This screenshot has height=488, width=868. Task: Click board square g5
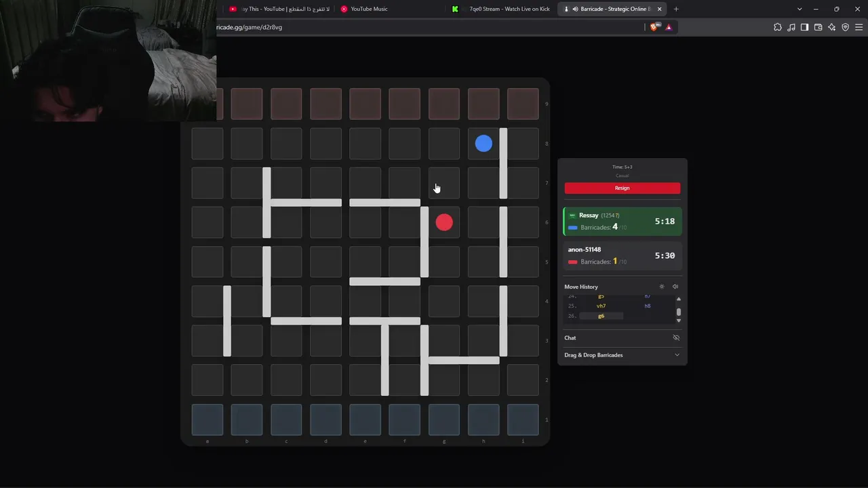click(x=444, y=262)
